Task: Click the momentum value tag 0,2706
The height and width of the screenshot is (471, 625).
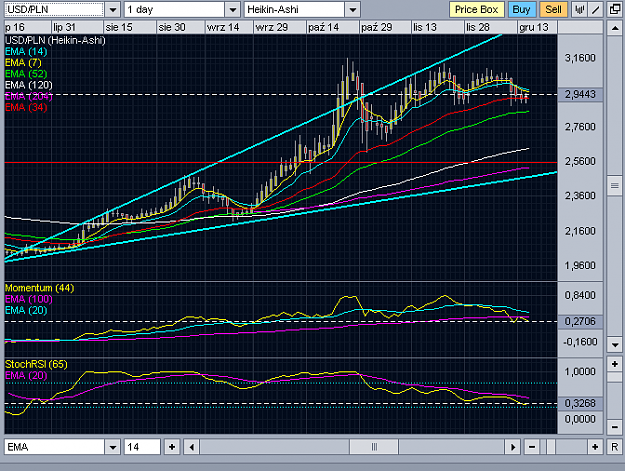Action: [580, 321]
